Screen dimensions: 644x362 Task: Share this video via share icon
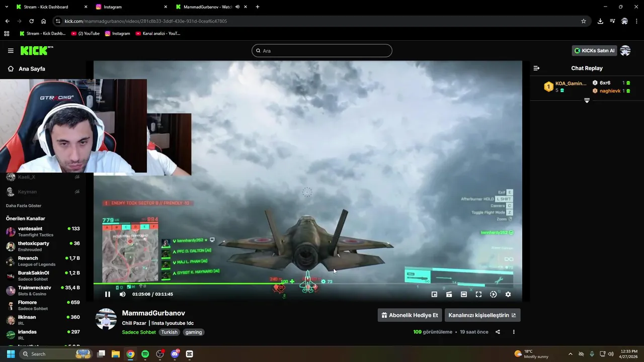498,332
